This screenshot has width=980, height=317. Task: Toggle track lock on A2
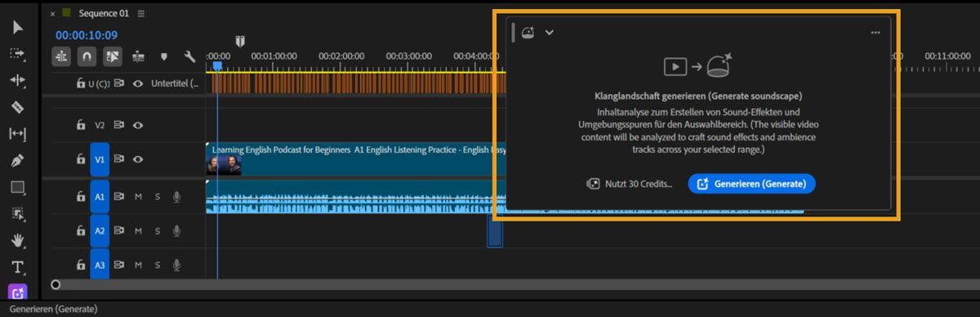[x=80, y=231]
